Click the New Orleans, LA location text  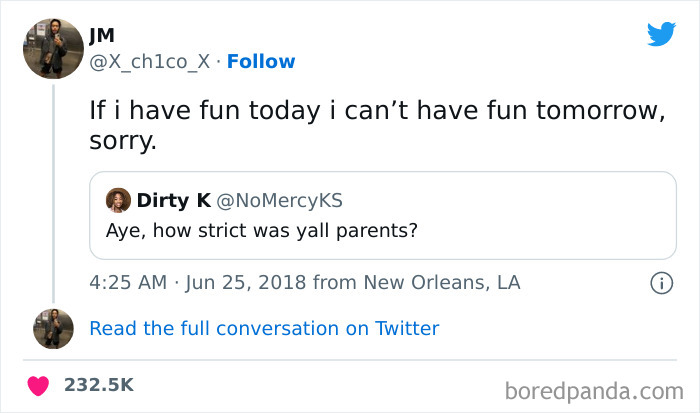442,283
